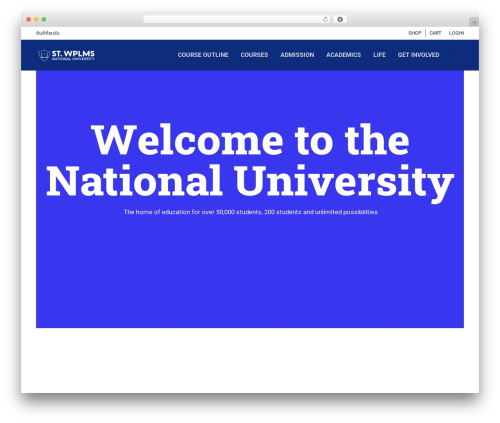The height and width of the screenshot is (423, 500).
Task: Select the Academics menu item
Action: tap(344, 55)
